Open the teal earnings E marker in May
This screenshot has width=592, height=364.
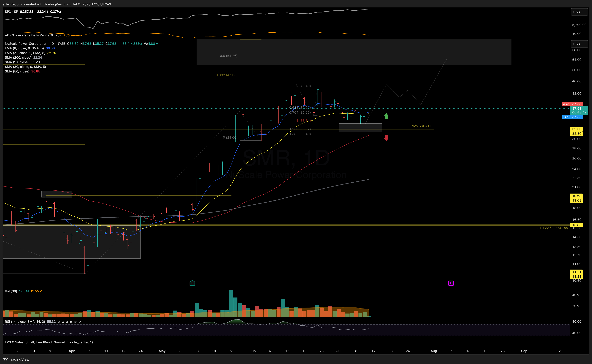(192, 283)
